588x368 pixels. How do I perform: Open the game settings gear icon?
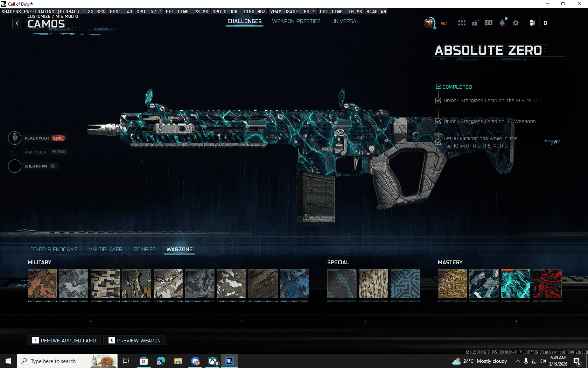516,23
